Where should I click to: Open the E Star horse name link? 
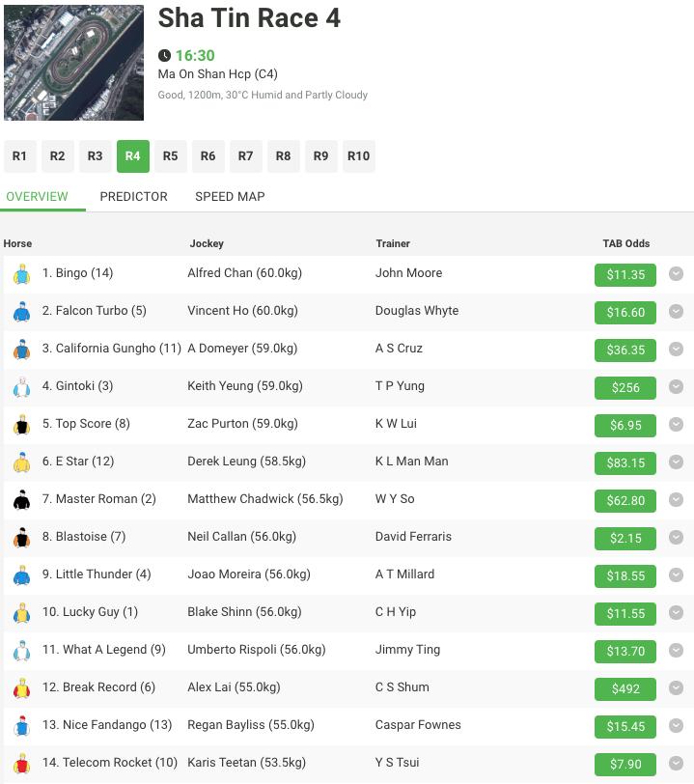pos(79,462)
